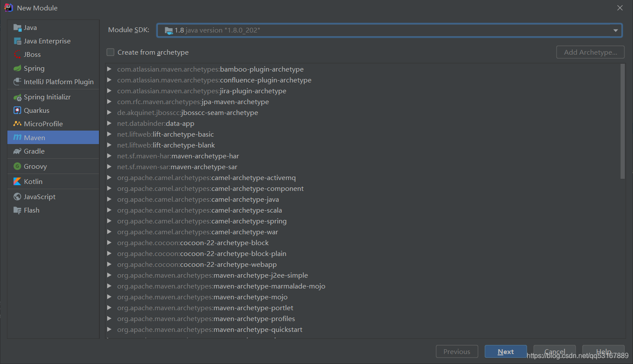Click the Quarkus icon

17,111
